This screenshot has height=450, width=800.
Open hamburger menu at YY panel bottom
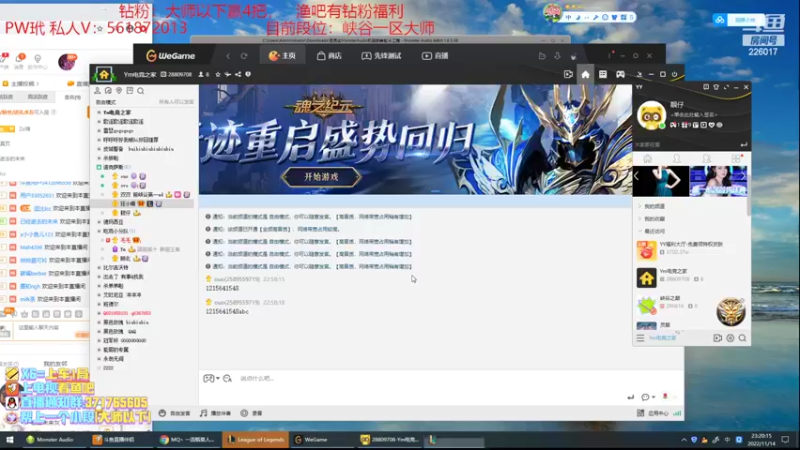[x=640, y=338]
